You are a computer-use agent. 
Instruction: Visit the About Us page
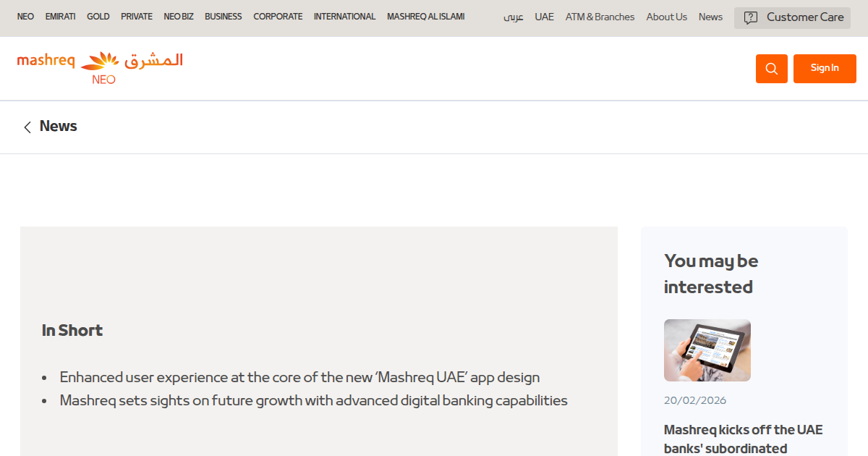tap(666, 17)
